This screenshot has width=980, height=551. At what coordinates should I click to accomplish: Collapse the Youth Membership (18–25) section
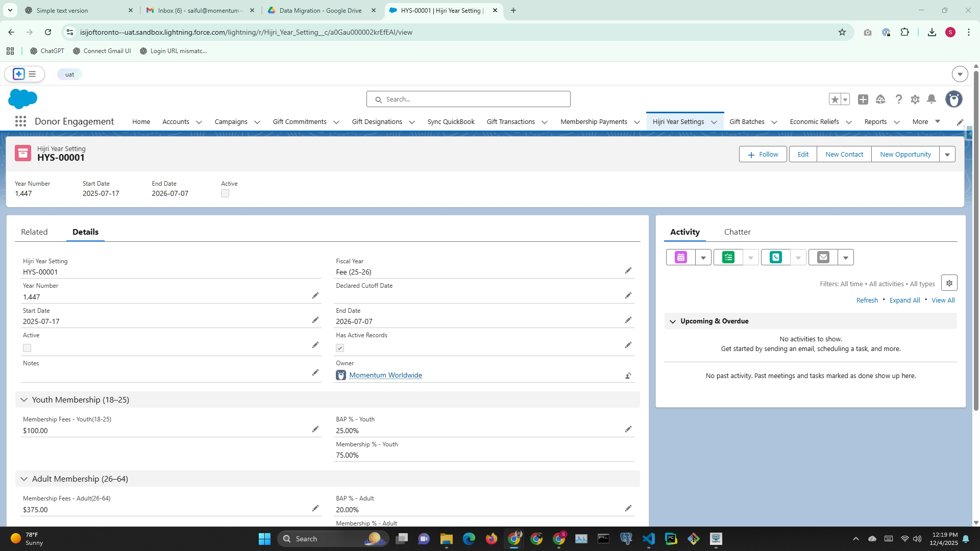coord(24,400)
